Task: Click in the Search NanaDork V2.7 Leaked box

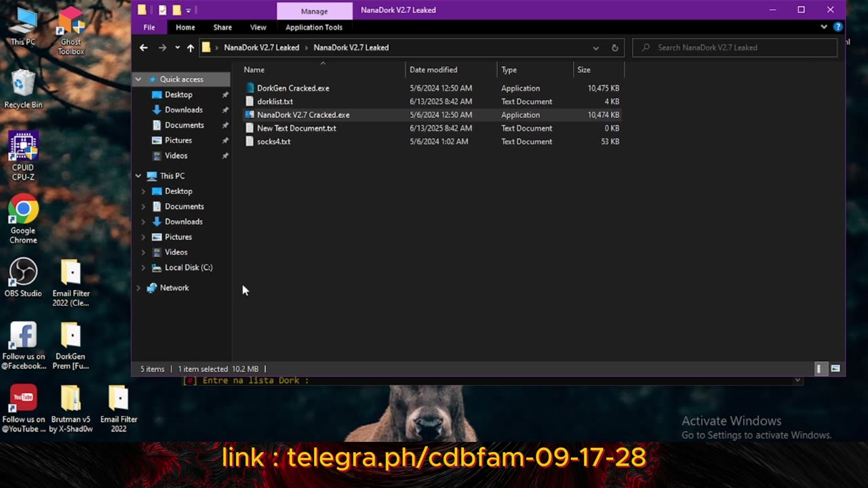Action: (x=735, y=47)
